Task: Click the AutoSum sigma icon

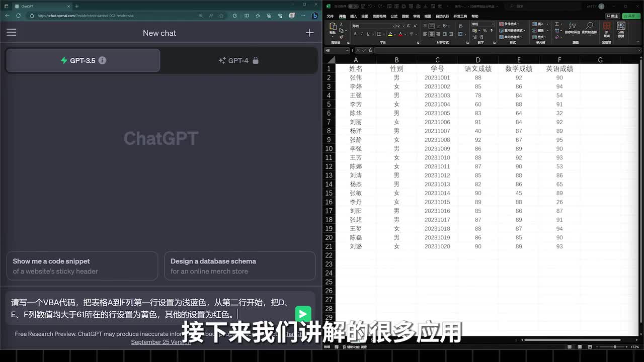Action: click(557, 24)
